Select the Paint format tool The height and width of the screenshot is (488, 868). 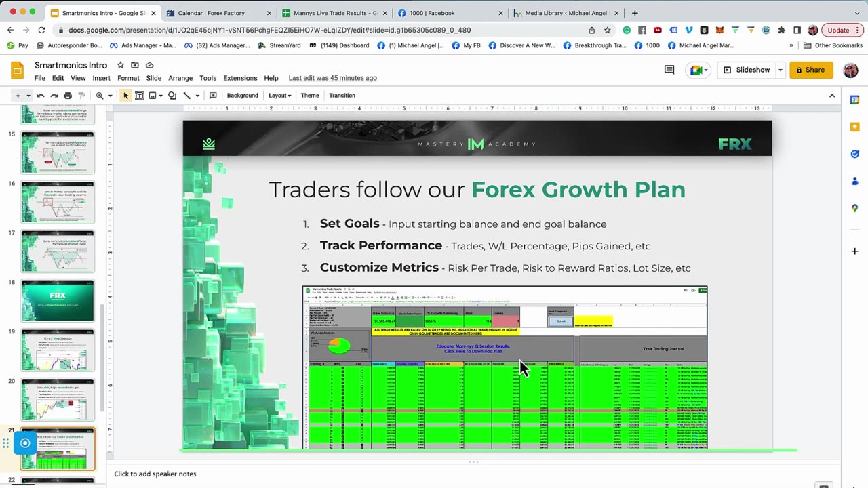tap(81, 96)
